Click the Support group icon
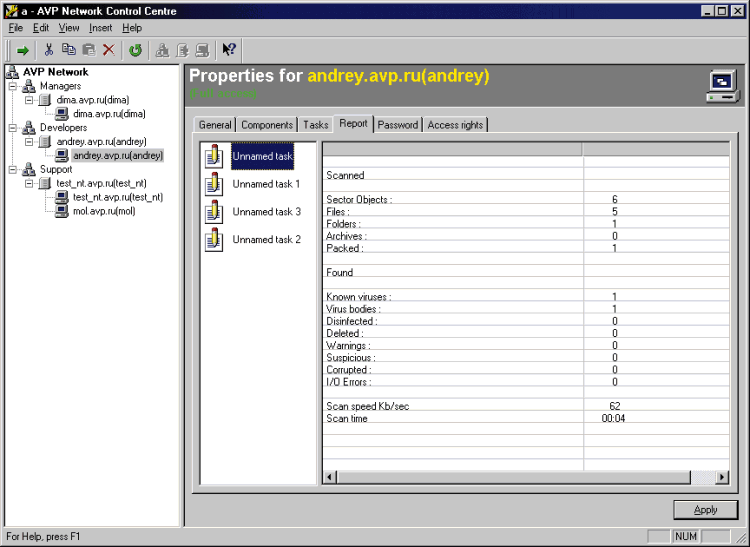 (29, 169)
